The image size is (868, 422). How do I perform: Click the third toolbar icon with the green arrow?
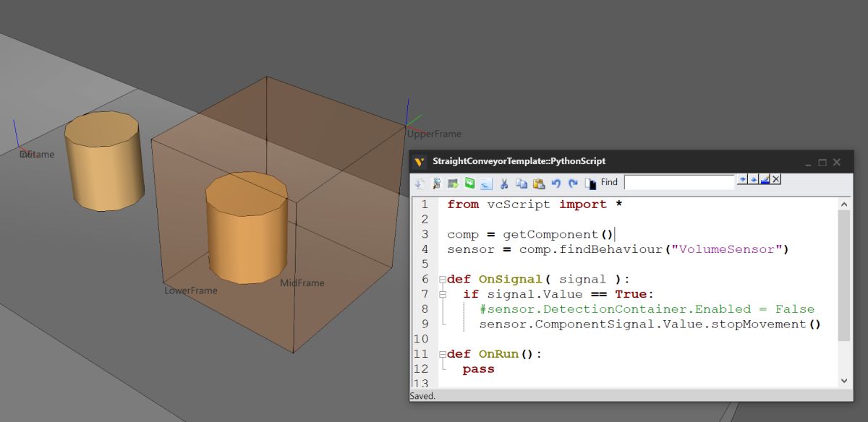coord(453,184)
